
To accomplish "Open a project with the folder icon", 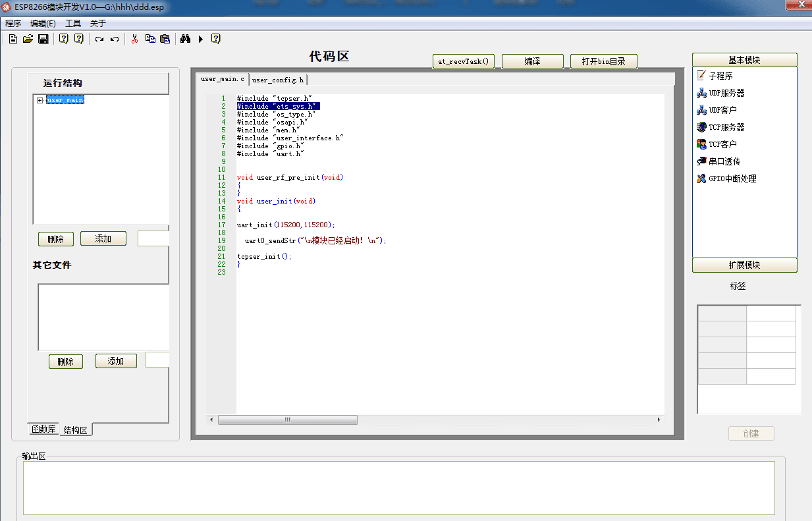I will 28,39.
